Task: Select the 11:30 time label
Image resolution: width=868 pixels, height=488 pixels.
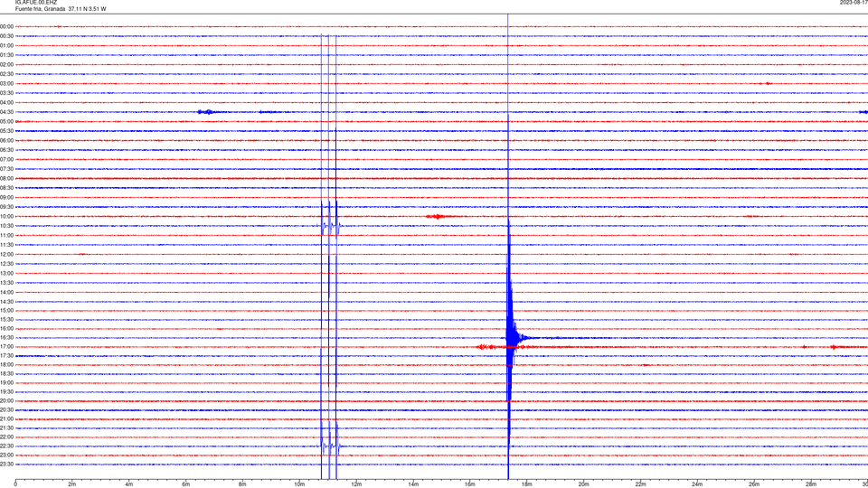Action: (6, 245)
